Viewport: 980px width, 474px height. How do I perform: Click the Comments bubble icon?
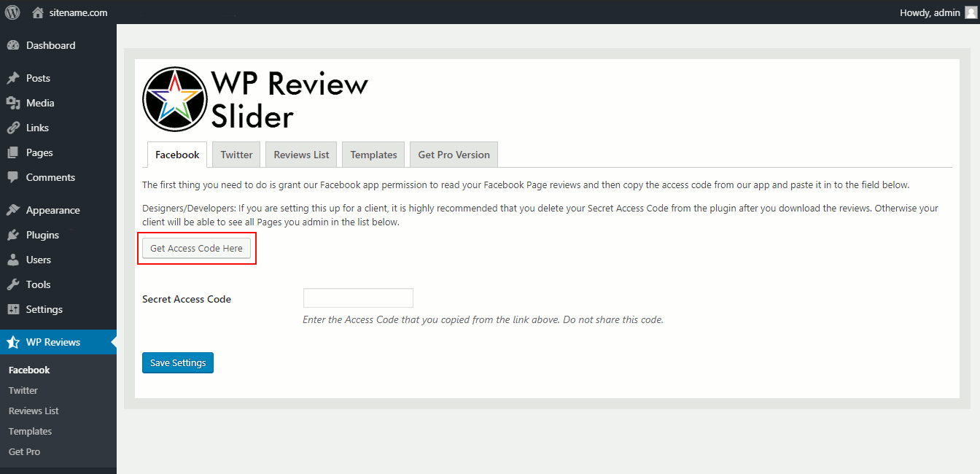pos(13,177)
